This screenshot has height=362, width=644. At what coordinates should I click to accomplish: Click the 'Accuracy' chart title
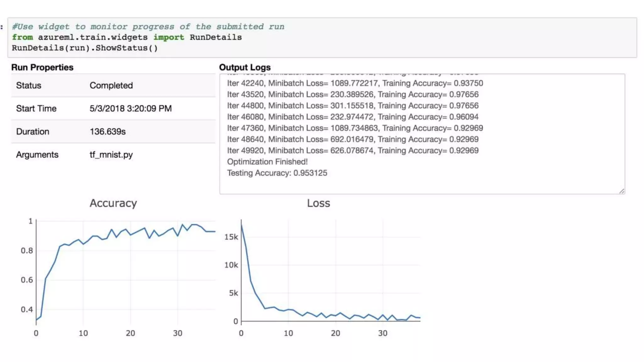coord(113,203)
